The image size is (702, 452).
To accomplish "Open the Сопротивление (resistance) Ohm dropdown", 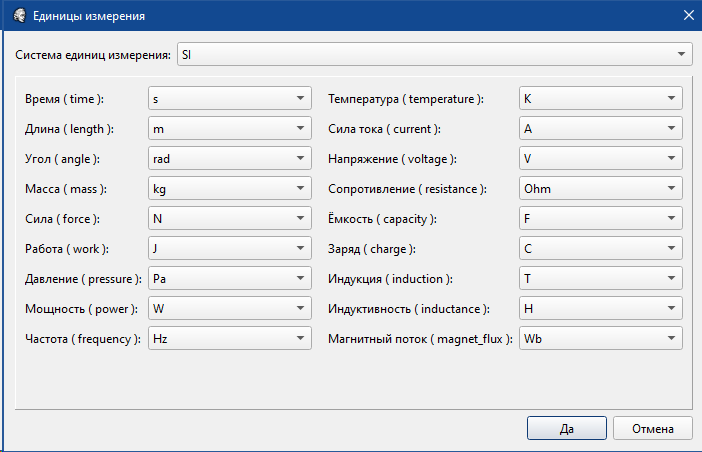I will tap(601, 189).
